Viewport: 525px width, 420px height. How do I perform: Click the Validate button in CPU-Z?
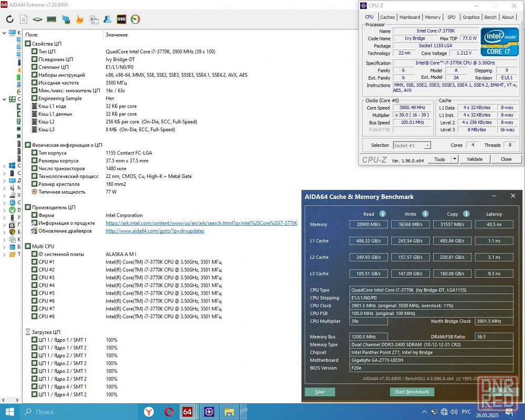[x=475, y=159]
